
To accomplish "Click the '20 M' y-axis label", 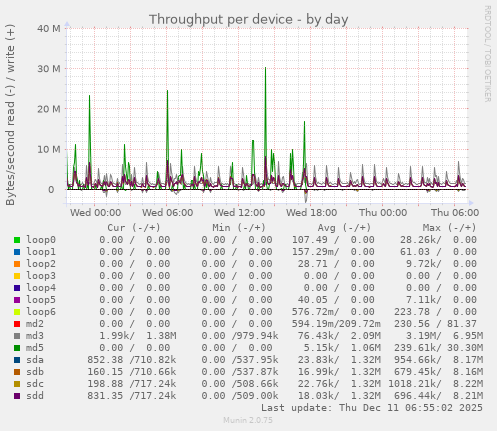I will coord(49,109).
